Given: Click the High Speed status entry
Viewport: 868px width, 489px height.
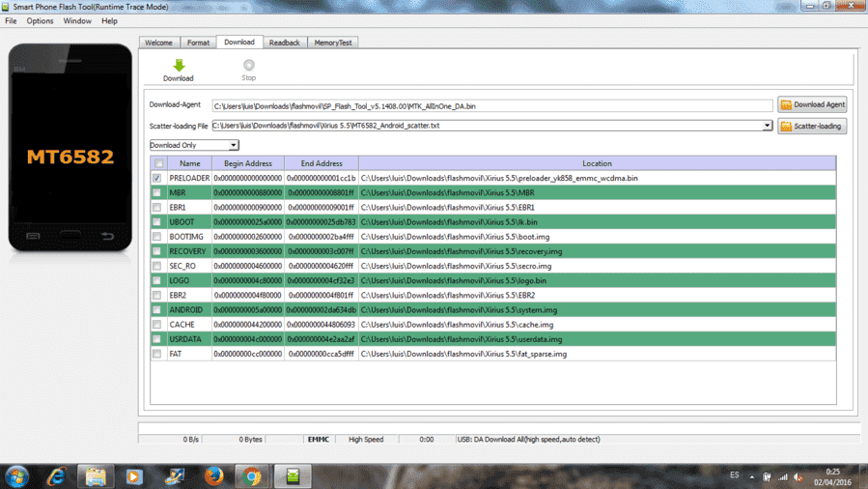Looking at the screenshot, I should [x=366, y=439].
